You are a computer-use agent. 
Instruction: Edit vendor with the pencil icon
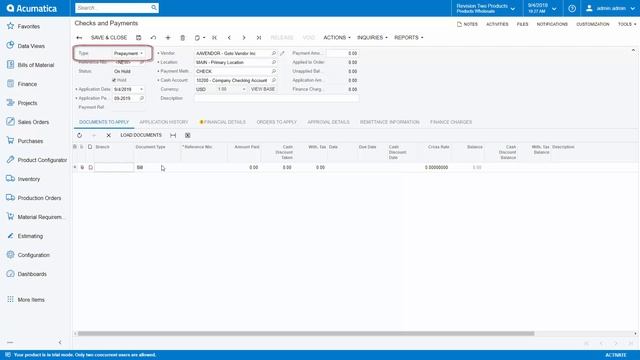click(282, 53)
